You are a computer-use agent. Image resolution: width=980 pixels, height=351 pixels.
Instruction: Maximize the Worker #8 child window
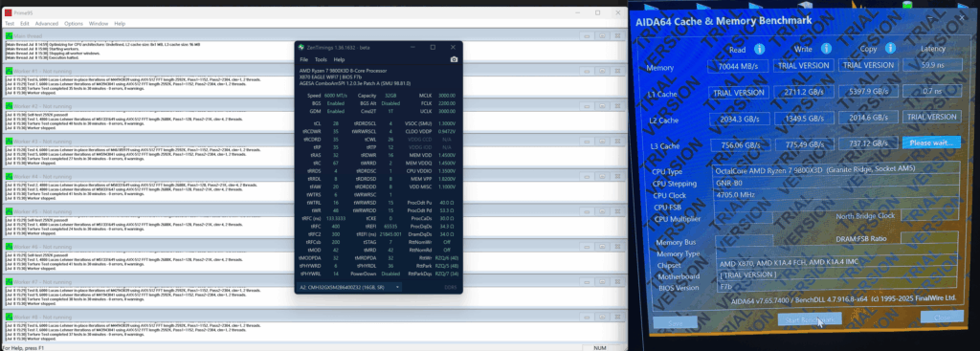(602, 317)
